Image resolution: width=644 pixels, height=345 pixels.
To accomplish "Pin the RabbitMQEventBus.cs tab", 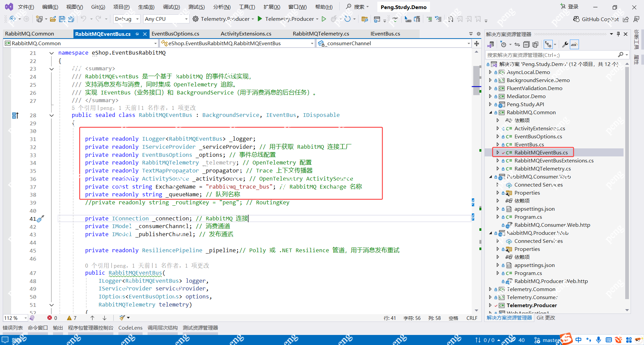I will click(x=137, y=34).
